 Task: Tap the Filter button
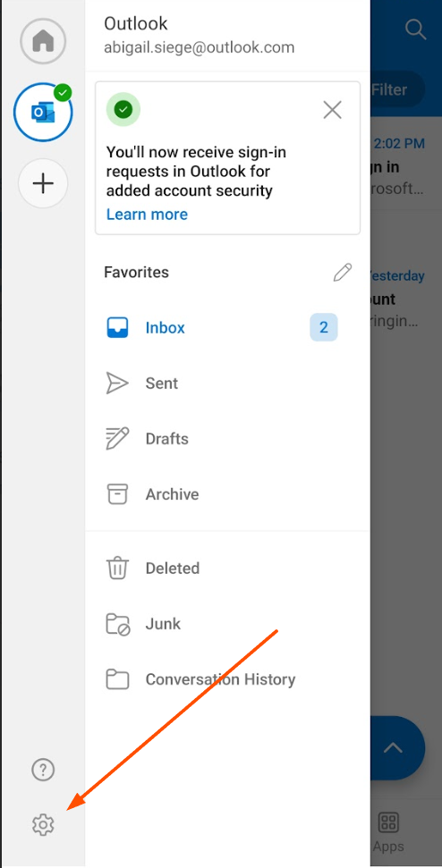click(397, 89)
